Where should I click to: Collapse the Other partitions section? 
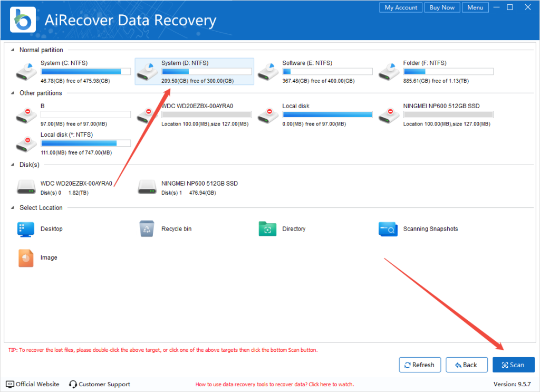[x=13, y=93]
